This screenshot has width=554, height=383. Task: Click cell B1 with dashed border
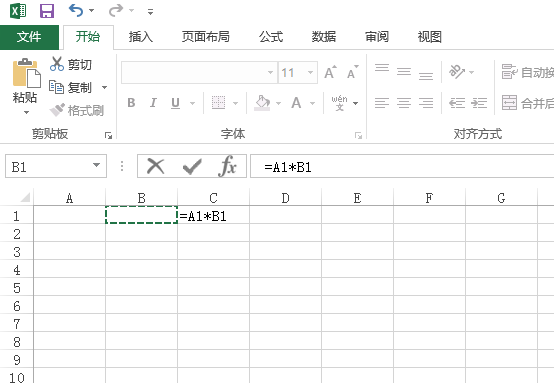141,215
